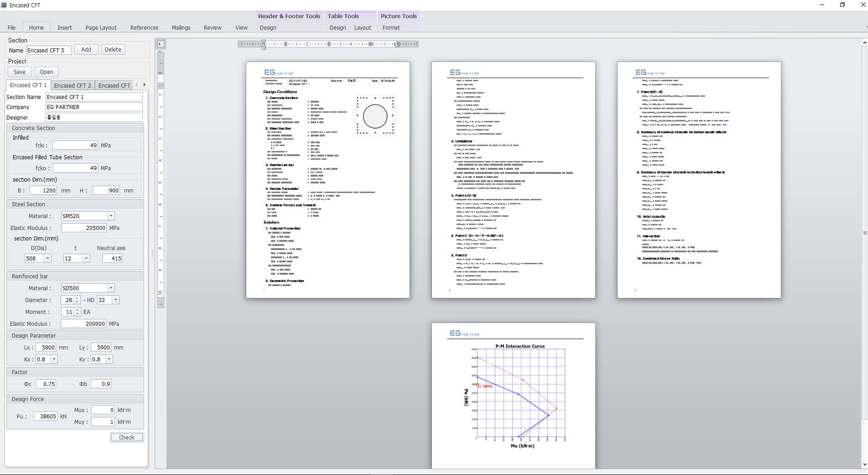This screenshot has width=868, height=475.
Task: Click the Pu 38605 kN field
Action: 46,416
